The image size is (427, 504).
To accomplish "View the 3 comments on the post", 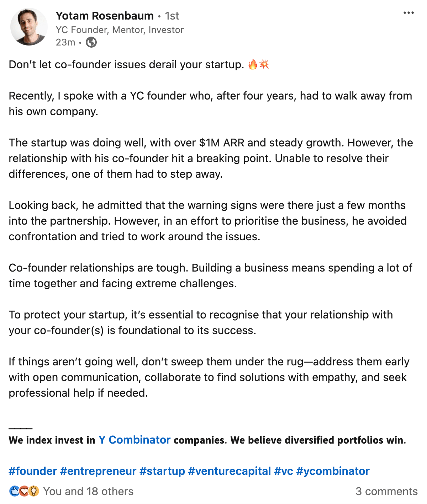I will [386, 491].
